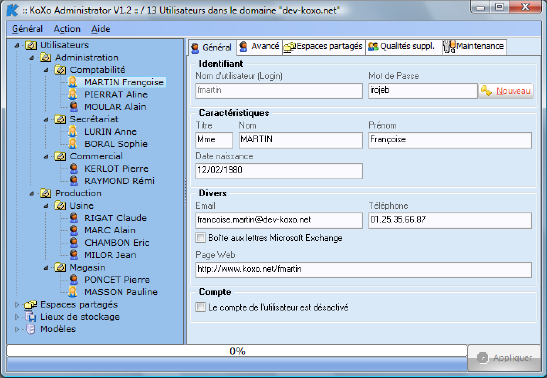Click the Comptabilité folder icon
The image size is (547, 378).
click(x=60, y=70)
